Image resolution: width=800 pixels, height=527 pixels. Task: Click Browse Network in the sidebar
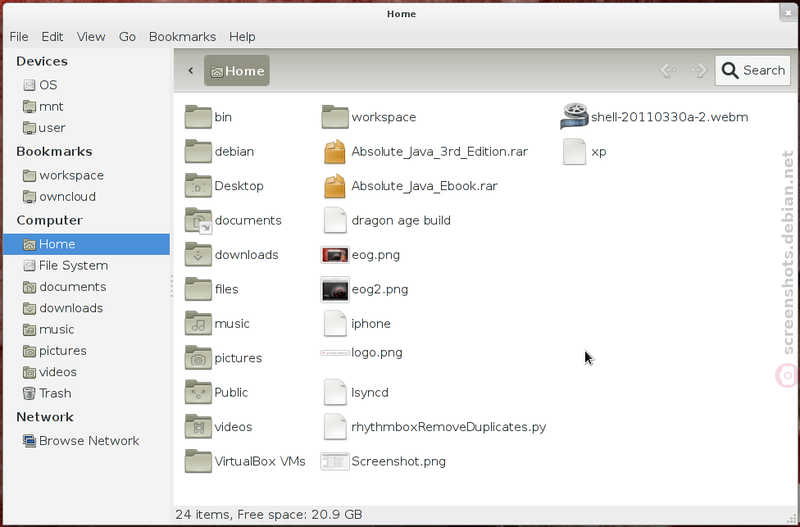tap(86, 441)
